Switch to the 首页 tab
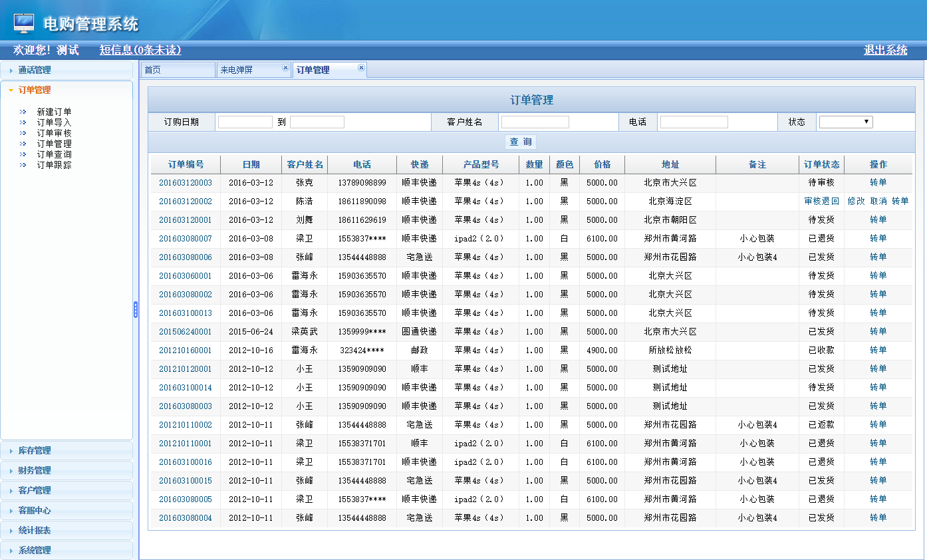 click(x=178, y=70)
